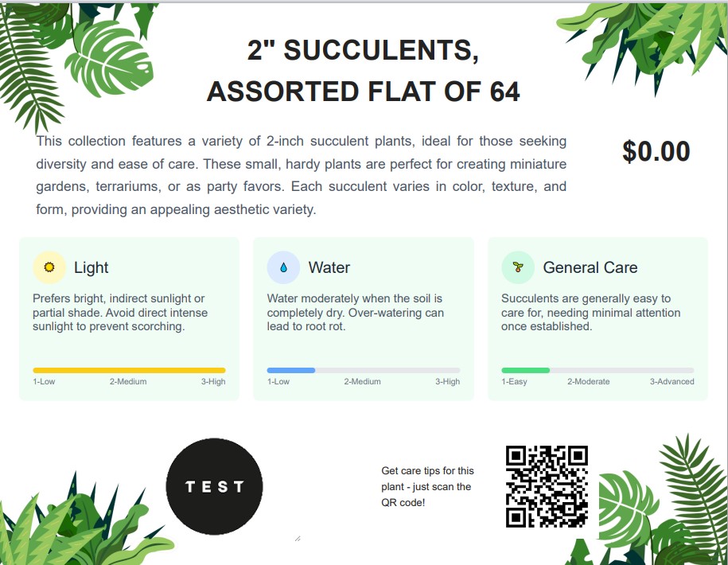Click the $0.00 price

[656, 151]
